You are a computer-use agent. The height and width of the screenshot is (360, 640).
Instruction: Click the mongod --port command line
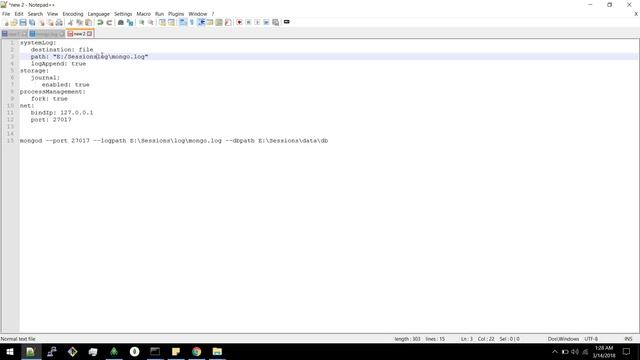174,141
